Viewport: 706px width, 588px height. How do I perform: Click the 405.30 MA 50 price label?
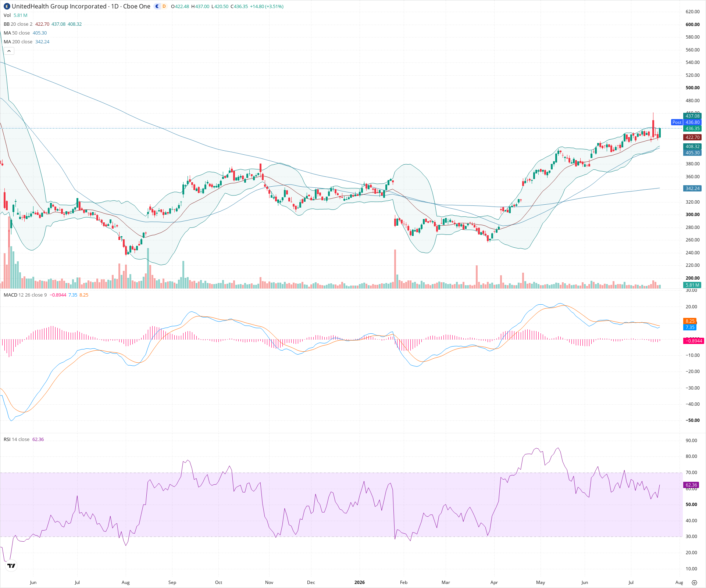pos(693,153)
